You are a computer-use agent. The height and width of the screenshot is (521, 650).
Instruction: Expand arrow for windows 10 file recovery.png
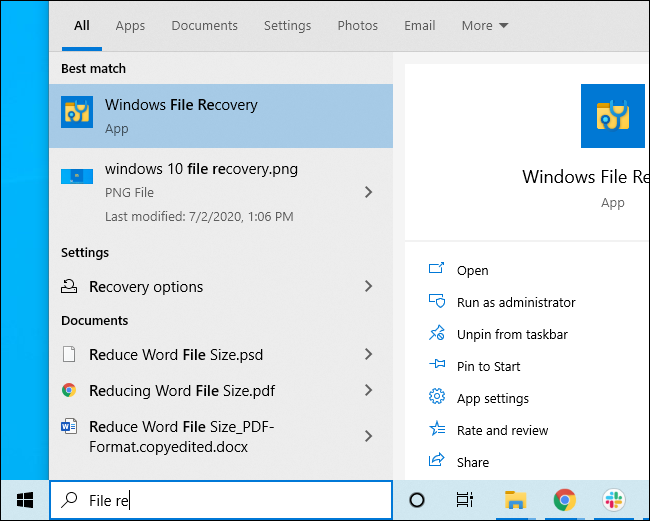(368, 192)
